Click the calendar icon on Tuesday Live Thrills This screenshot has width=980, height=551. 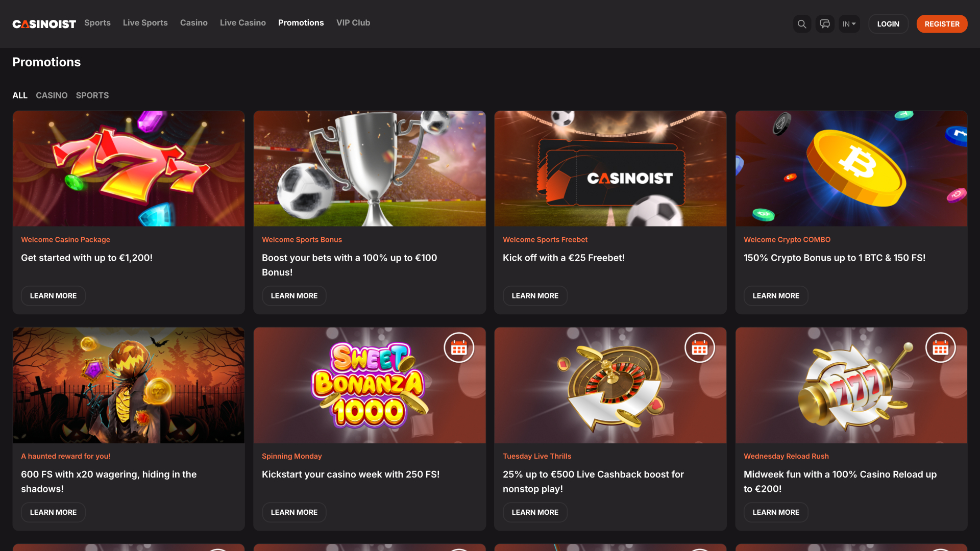[700, 347]
